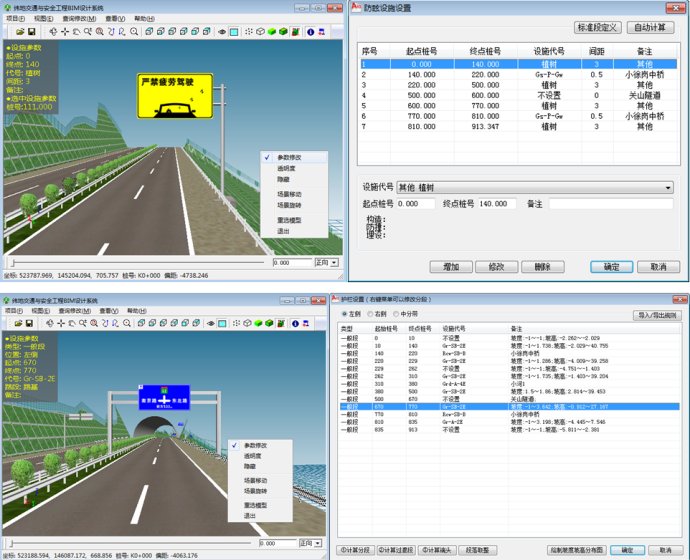
Task: Click the blue info icon in top toolbar
Action: 310,31
